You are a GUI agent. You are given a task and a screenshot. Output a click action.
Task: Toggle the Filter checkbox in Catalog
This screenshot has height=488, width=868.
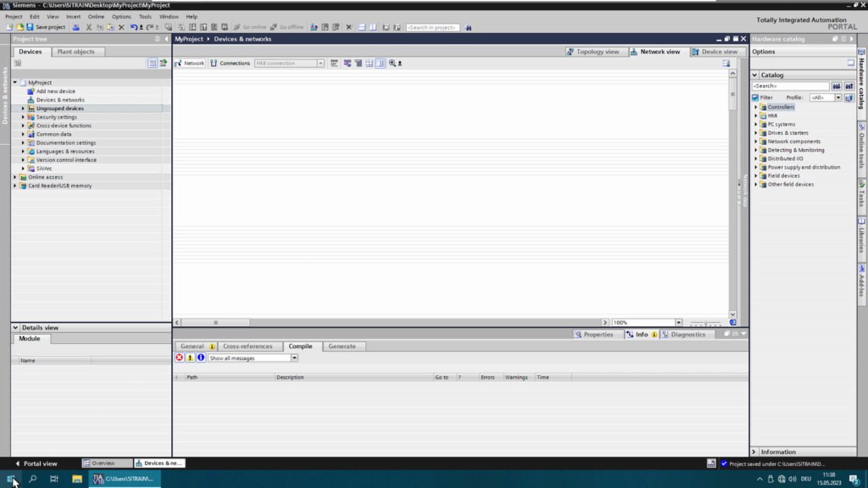point(755,98)
